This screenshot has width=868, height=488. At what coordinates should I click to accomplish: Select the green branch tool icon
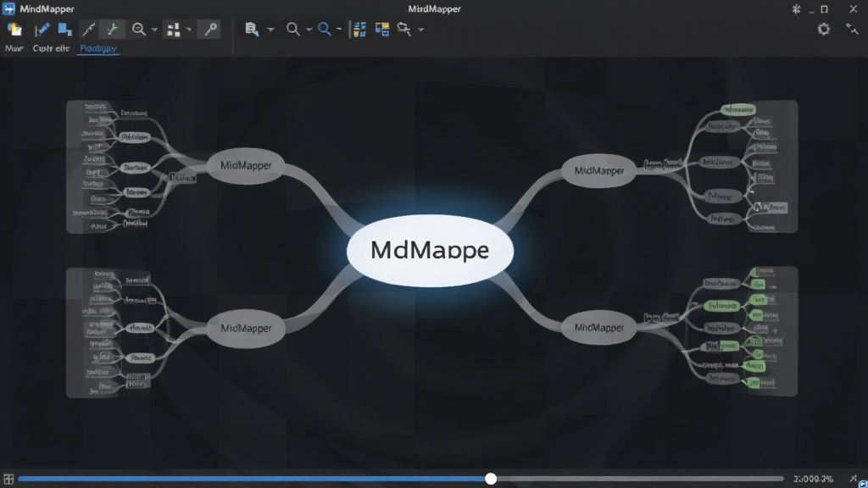click(x=112, y=30)
